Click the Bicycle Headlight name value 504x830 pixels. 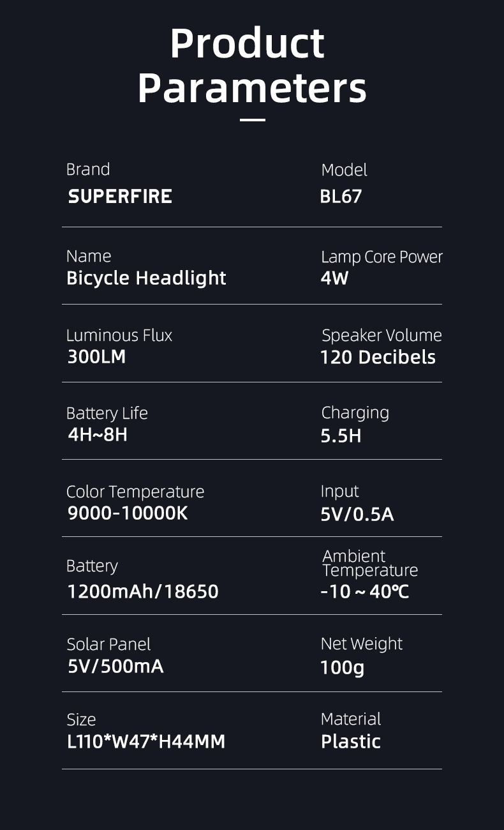point(146,278)
